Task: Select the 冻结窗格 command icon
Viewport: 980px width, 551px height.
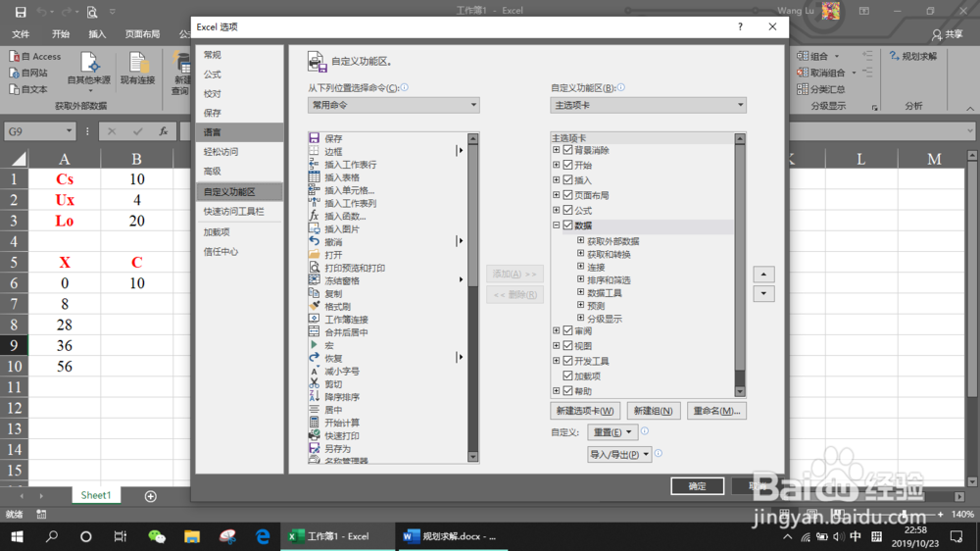Action: (x=315, y=280)
